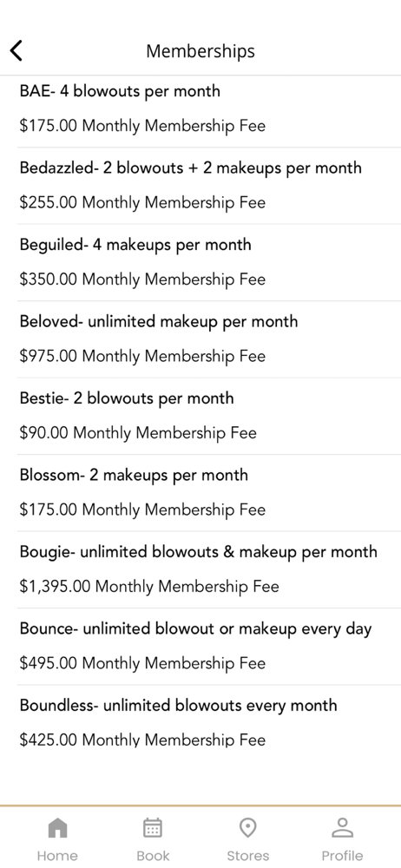Choose Boundless unlimited blowouts membership

pyautogui.click(x=200, y=724)
